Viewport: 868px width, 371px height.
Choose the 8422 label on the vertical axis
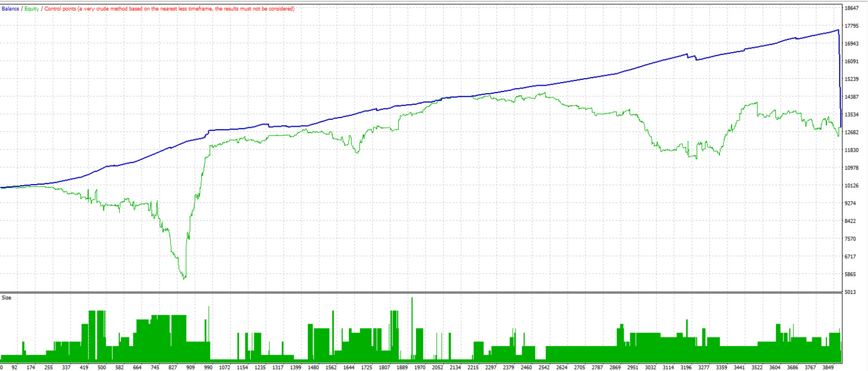click(851, 221)
